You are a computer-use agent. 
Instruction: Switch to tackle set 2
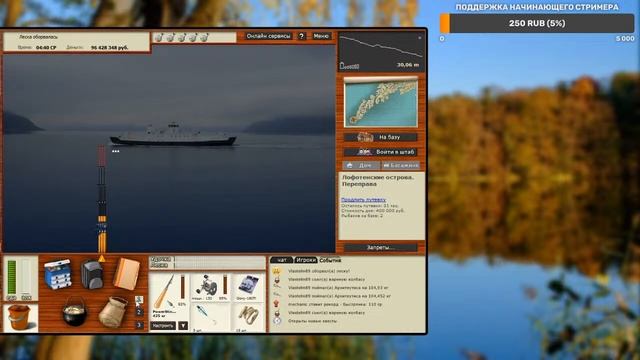tap(139, 312)
